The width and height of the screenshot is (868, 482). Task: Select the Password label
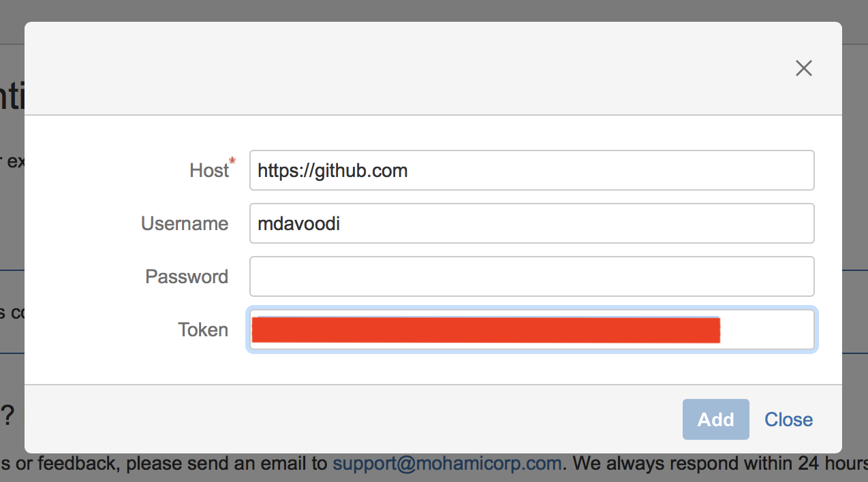point(187,276)
